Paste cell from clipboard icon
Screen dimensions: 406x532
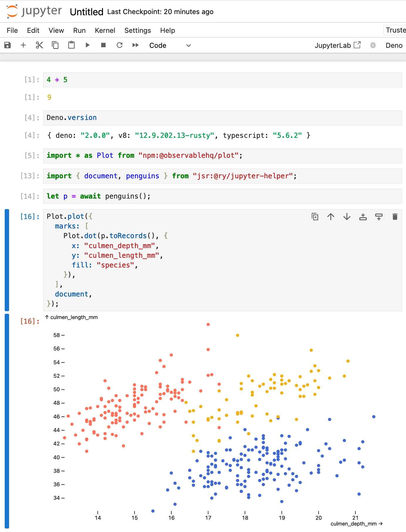71,45
